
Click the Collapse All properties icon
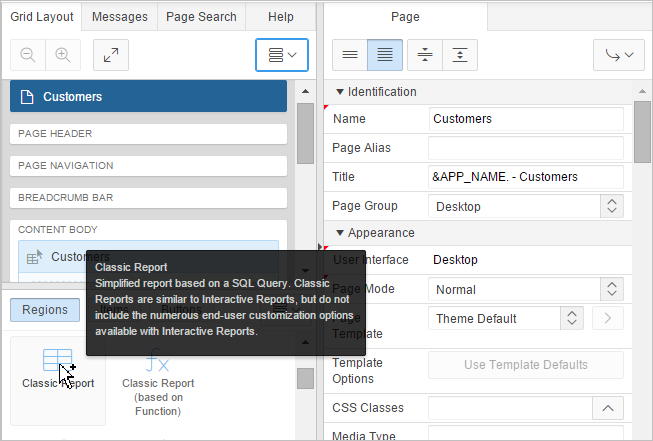pyautogui.click(x=423, y=55)
